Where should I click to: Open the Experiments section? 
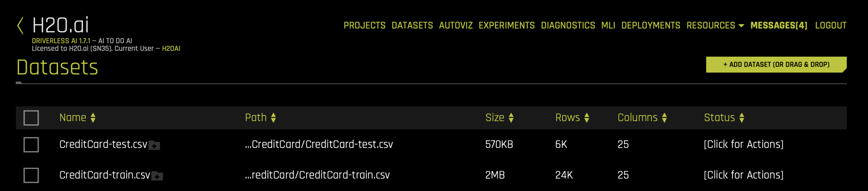(506, 25)
